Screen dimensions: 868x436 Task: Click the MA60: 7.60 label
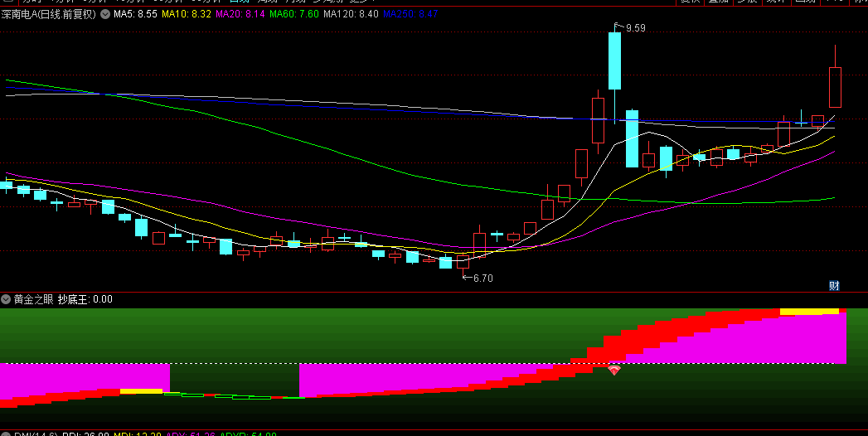tap(294, 14)
